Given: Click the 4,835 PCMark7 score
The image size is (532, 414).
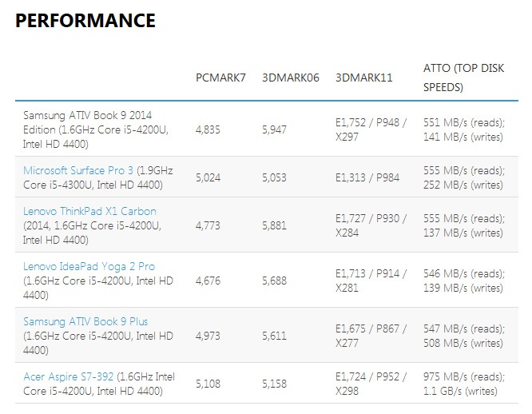Looking at the screenshot, I should (x=208, y=129).
